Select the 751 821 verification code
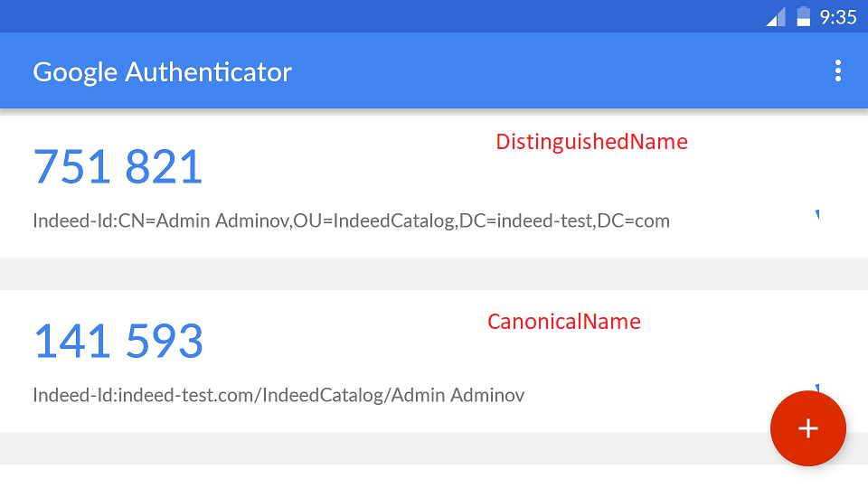Viewport: 868px width, 488px height. [118, 167]
